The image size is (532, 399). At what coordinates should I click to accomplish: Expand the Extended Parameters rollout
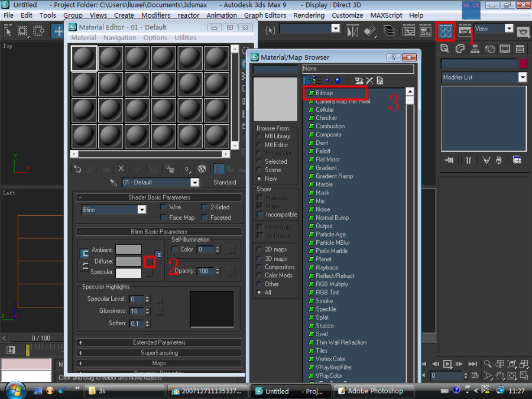pos(159,342)
